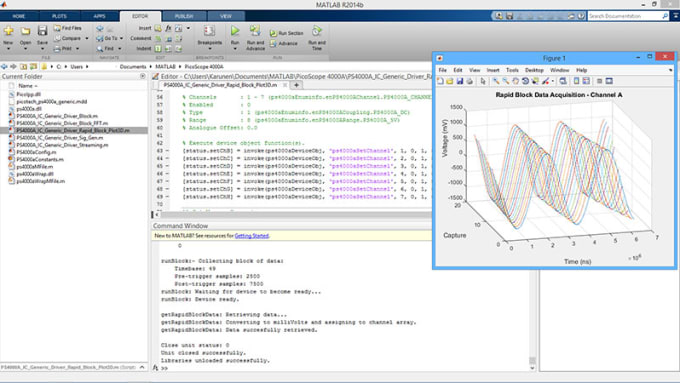Viewport: 680px width, 383px height.
Task: Click Run and Time icon
Action: pyautogui.click(x=317, y=31)
